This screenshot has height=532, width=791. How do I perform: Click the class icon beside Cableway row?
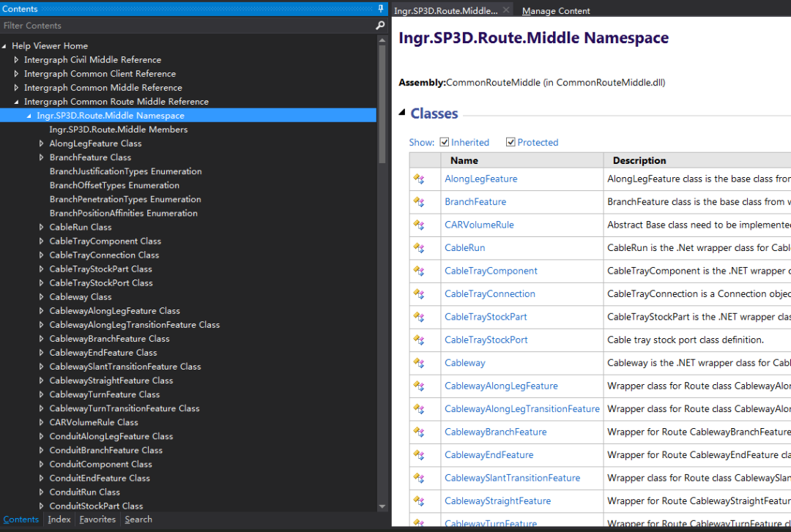pos(419,363)
